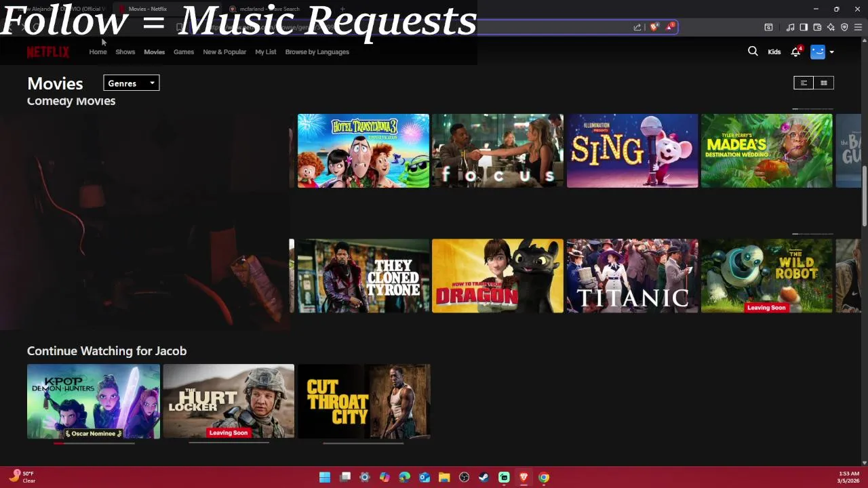Expand the profile menu caret

(832, 52)
